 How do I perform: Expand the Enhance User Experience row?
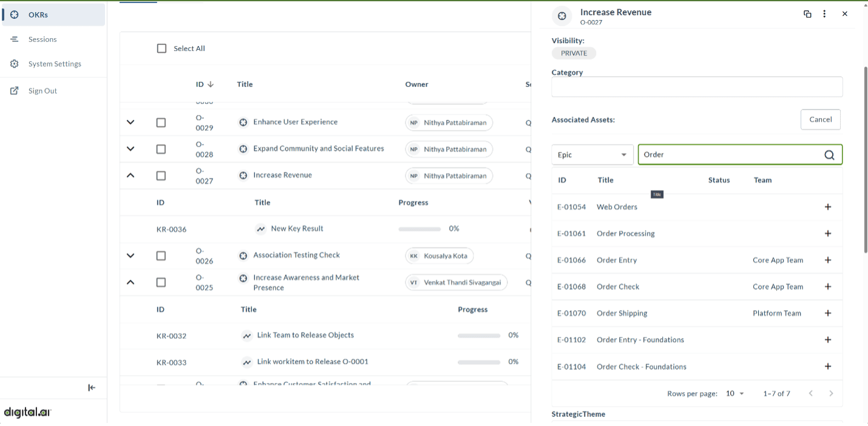pos(131,123)
